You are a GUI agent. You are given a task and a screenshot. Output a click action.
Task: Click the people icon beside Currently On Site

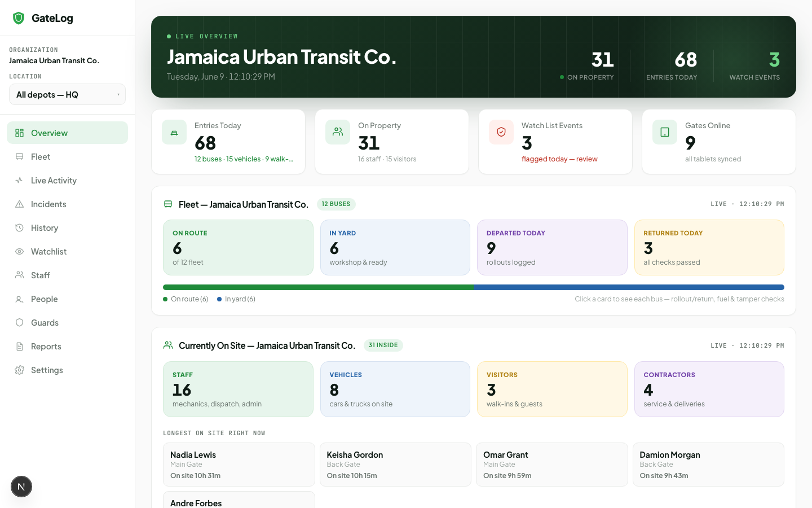click(168, 345)
